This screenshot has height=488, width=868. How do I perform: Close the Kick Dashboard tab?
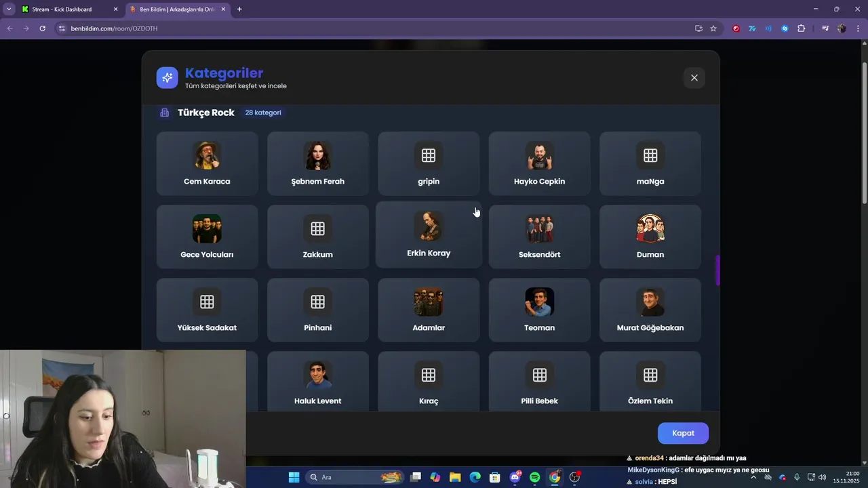pos(115,9)
